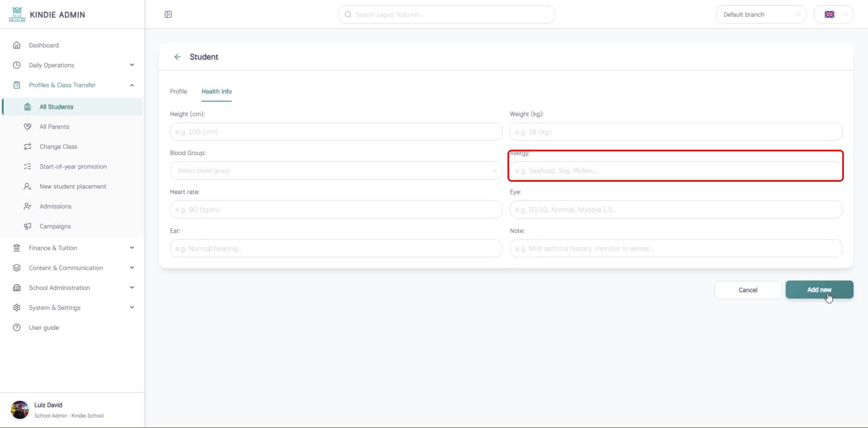Click the Start-of-year promotion list icon

[x=28, y=167]
